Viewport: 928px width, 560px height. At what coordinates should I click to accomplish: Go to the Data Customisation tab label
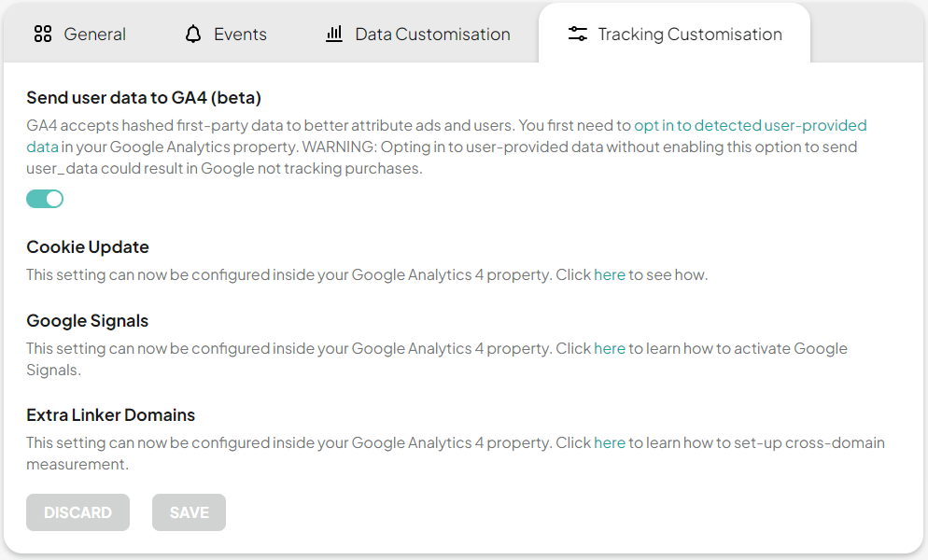(432, 35)
